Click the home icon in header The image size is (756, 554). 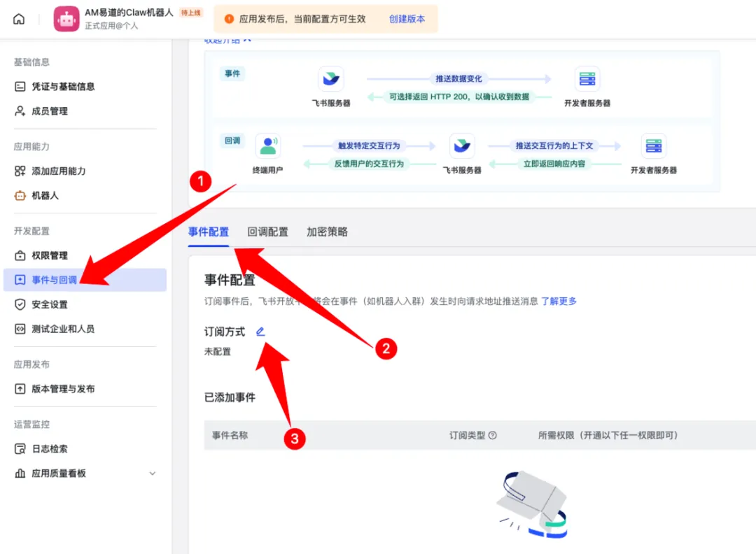[x=19, y=19]
